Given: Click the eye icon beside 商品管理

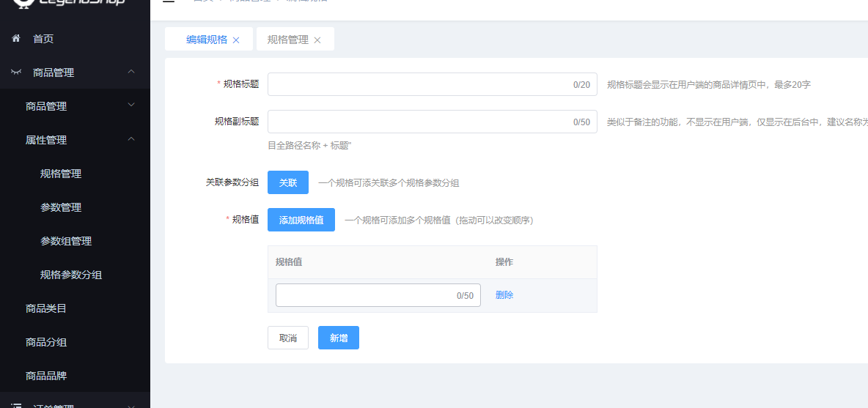Looking at the screenshot, I should (x=16, y=72).
